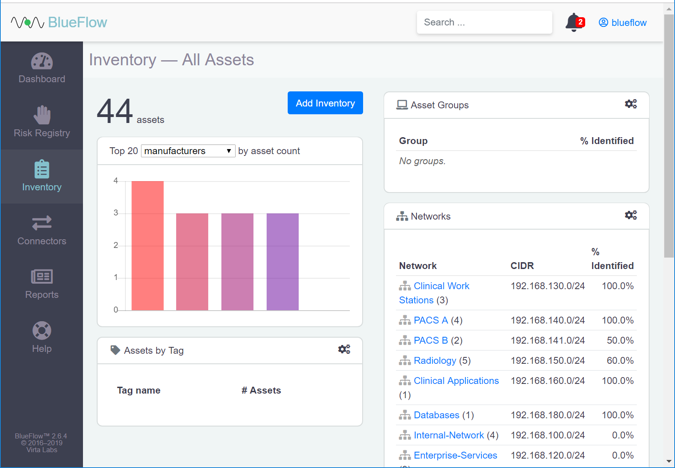Click the Radiology network icon
Image resolution: width=675 pixels, height=468 pixels.
point(404,361)
